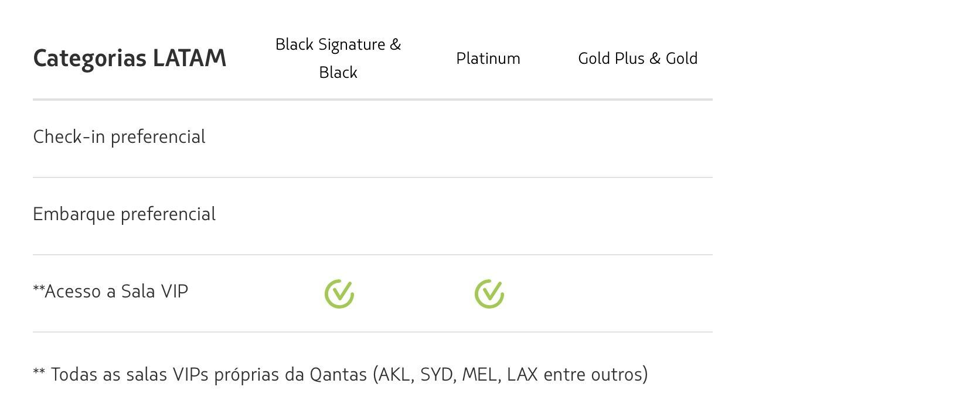Click the Acesso a Sala VIP row label
This screenshot has height=397, width=980.
tap(110, 291)
